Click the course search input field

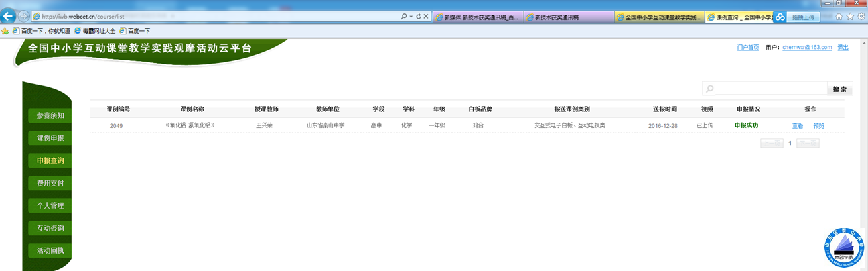coord(768,89)
